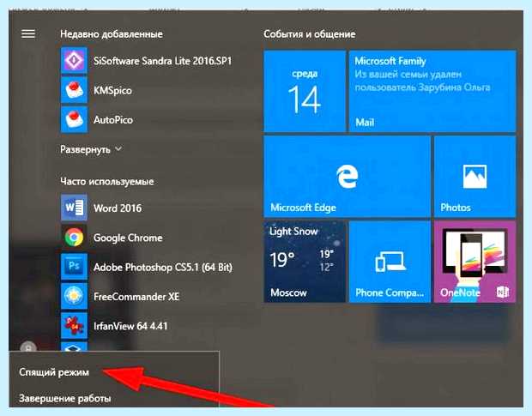Viewport: 532px width, 416px height.
Task: Open the KMSpico app icon
Action: pos(74,90)
